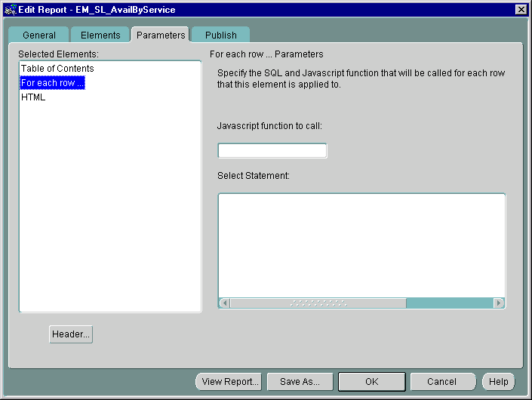Select the Parameters tab
Image resolution: width=532 pixels, height=400 pixels.
tap(161, 35)
